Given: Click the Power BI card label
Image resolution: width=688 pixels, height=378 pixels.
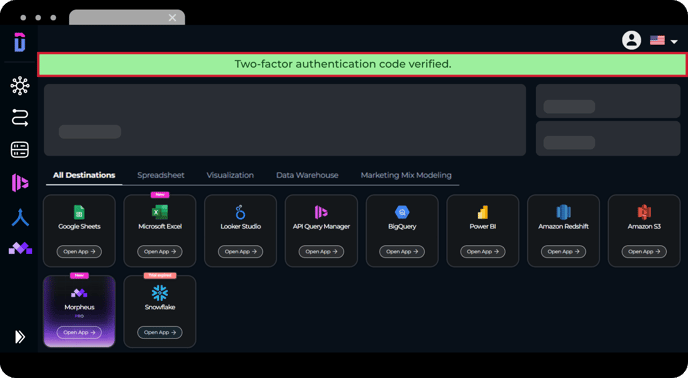Looking at the screenshot, I should click(x=483, y=227).
